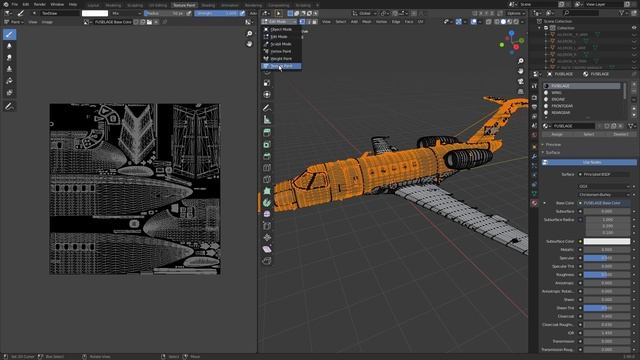Open the Modifiers wrench properties tab

[534, 157]
